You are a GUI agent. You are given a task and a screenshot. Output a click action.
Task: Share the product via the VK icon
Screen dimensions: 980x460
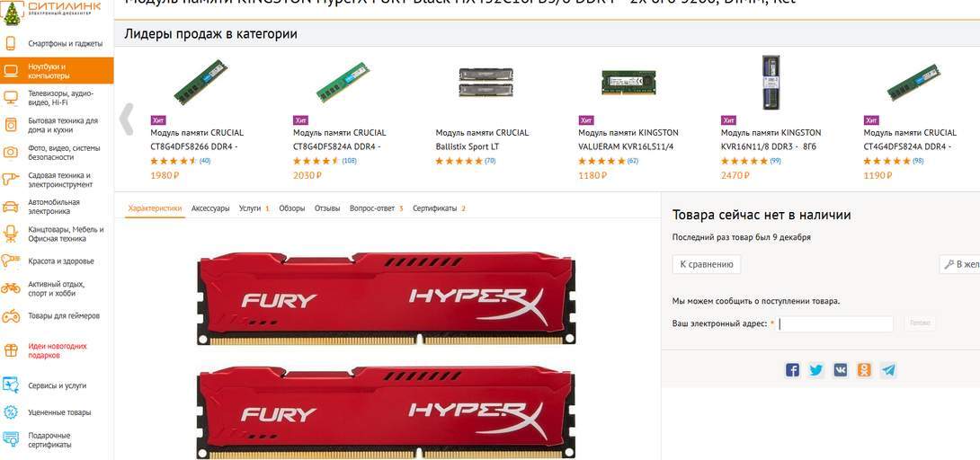[840, 370]
